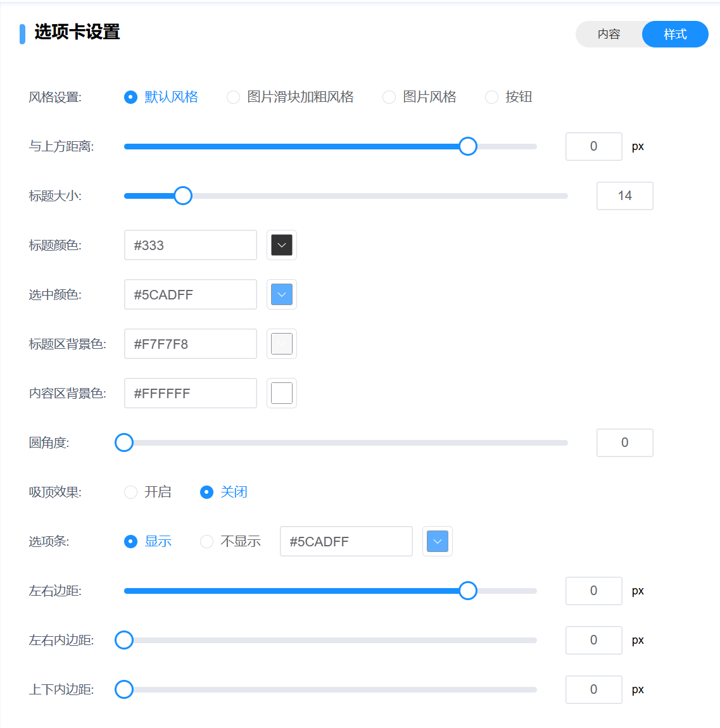Select the 图片风格 radio option
720x728 pixels.
(389, 97)
